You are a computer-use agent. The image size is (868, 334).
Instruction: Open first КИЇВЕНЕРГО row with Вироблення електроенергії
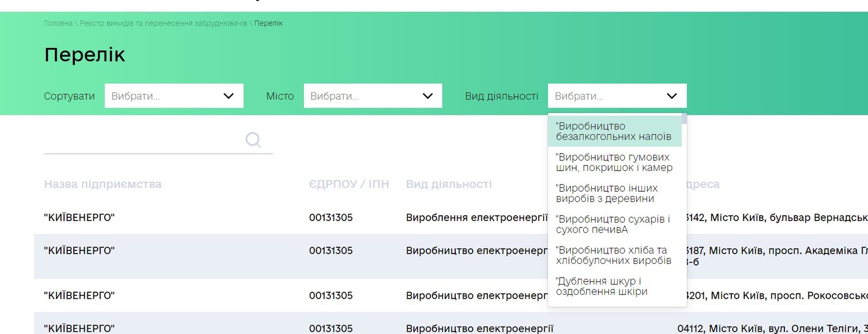click(x=79, y=218)
